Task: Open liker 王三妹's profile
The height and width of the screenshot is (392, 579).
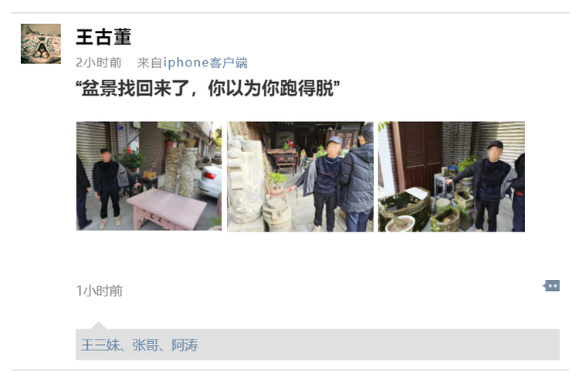Action: [x=100, y=345]
